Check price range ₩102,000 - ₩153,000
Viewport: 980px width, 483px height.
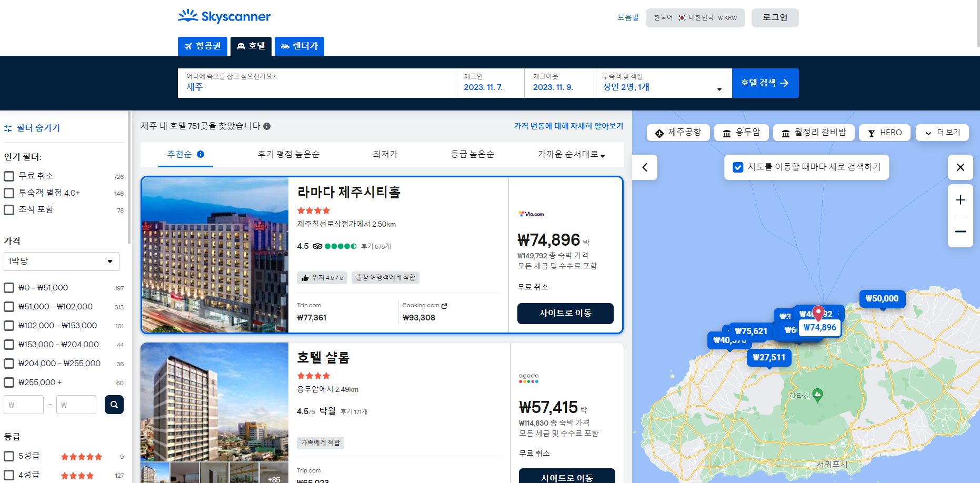point(9,326)
